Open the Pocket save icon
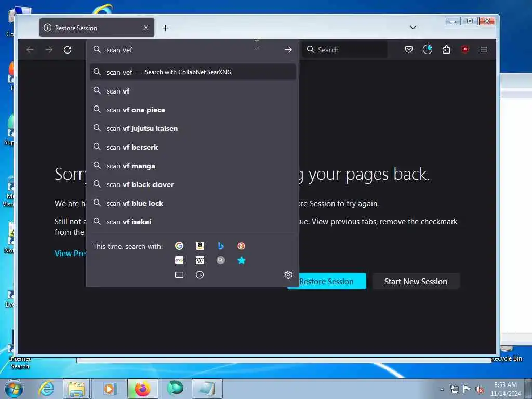Viewport: 532px width, 399px height. tap(409, 49)
